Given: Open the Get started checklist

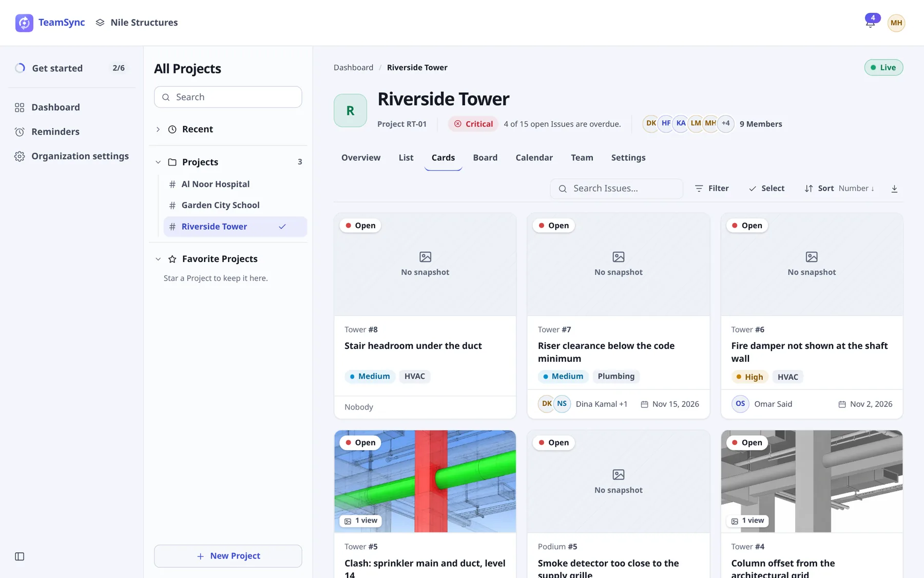Looking at the screenshot, I should coord(72,68).
